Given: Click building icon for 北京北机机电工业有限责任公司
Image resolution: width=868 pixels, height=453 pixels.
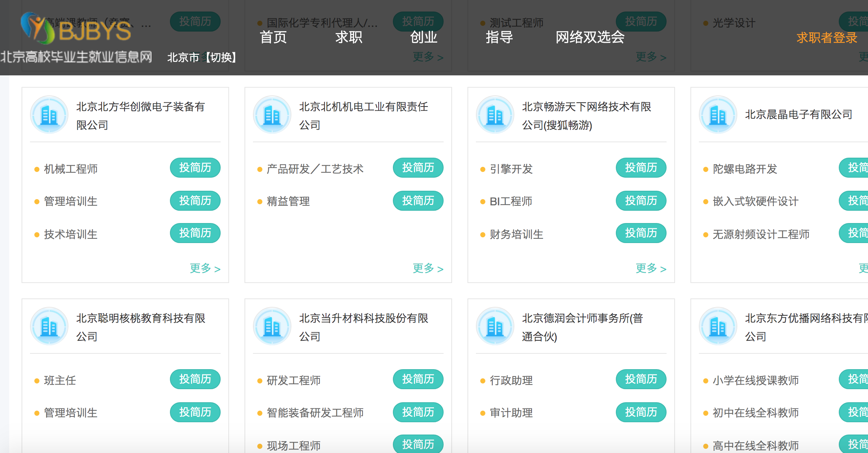Looking at the screenshot, I should pos(272,115).
